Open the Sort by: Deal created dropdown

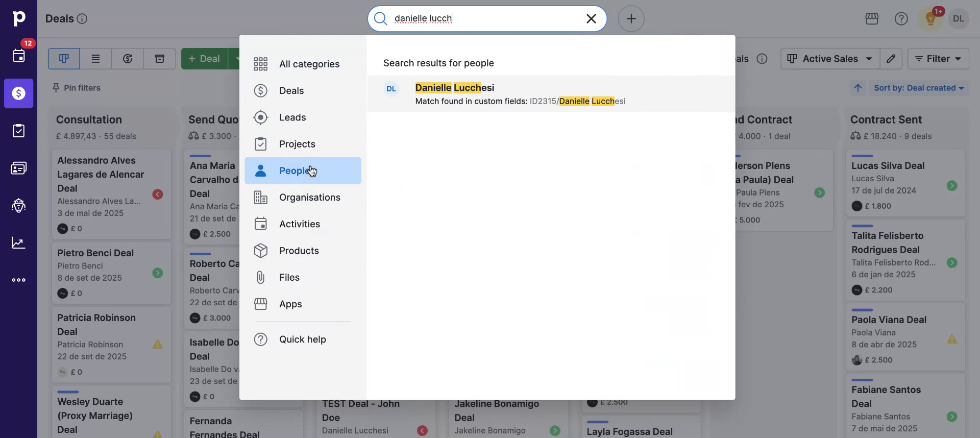[919, 88]
